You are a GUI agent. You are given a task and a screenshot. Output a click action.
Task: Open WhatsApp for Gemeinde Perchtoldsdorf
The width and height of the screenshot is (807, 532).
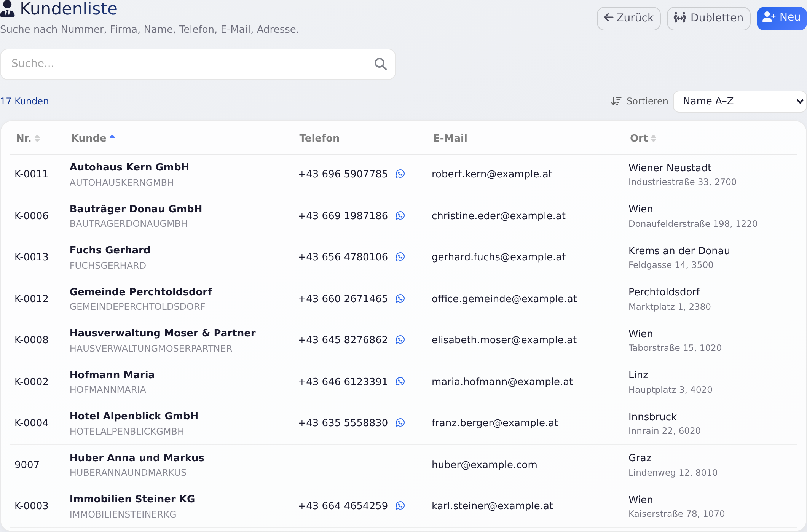pyautogui.click(x=400, y=299)
